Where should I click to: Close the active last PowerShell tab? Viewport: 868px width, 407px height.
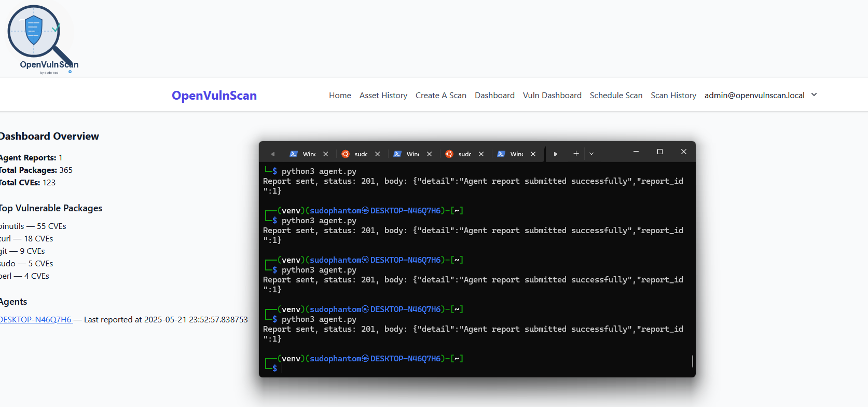coord(533,154)
